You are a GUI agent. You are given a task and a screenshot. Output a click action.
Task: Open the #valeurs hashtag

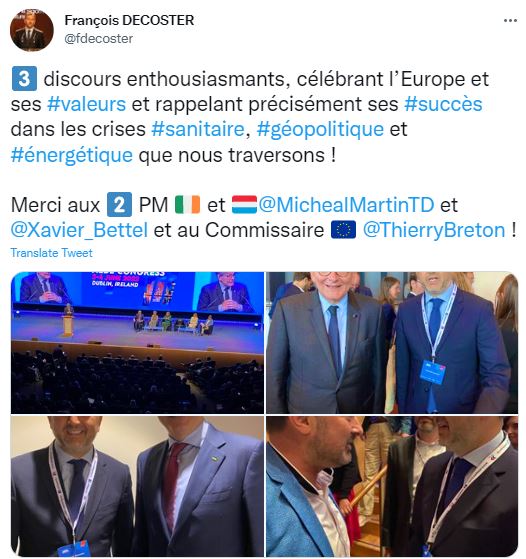tap(87, 104)
